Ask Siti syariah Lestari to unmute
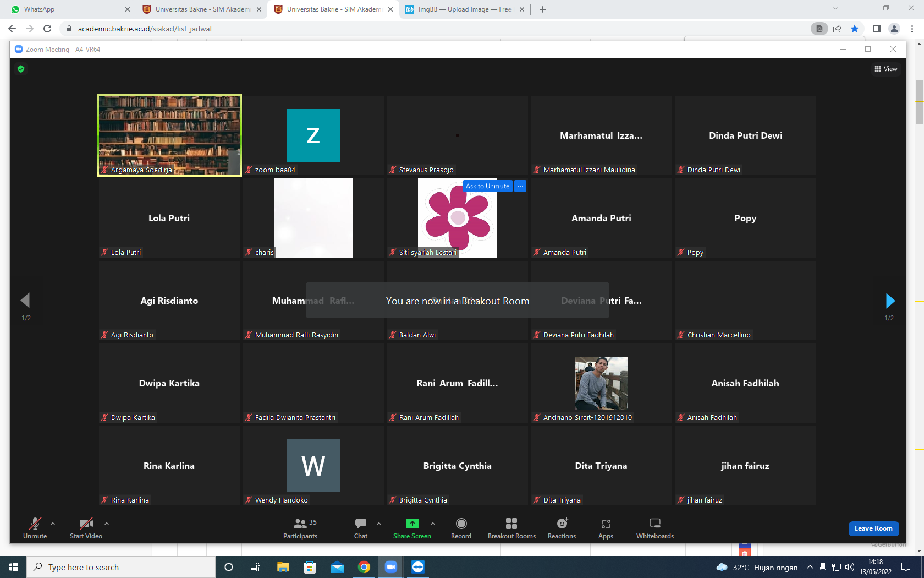Viewport: 924px width, 578px height. click(487, 186)
